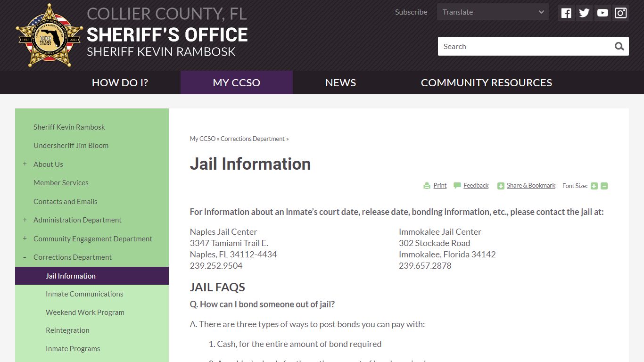
Task: Select Jail Information sidebar item
Action: [x=92, y=276]
